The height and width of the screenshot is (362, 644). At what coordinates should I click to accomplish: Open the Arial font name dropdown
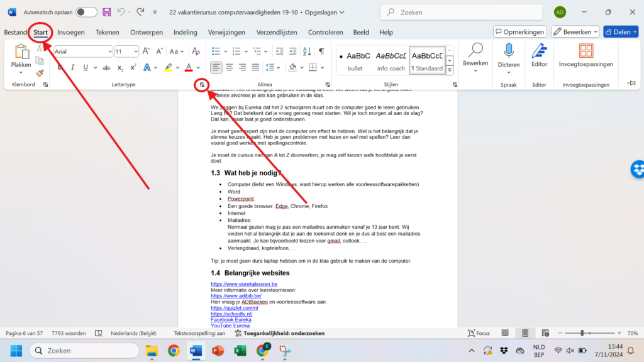109,52
